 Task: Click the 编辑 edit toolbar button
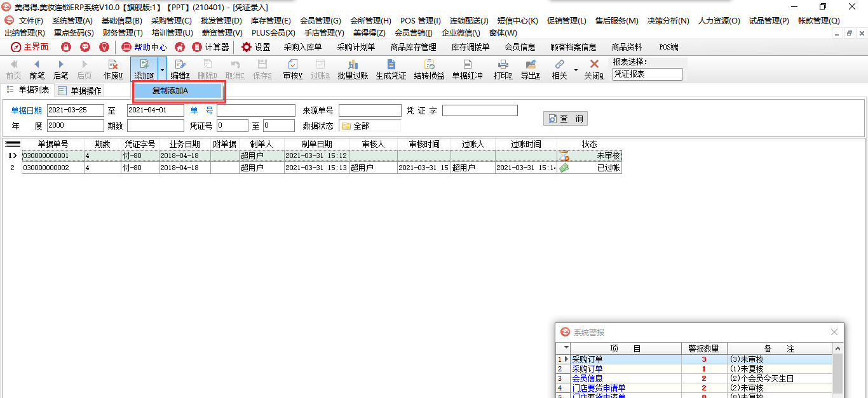click(180, 69)
